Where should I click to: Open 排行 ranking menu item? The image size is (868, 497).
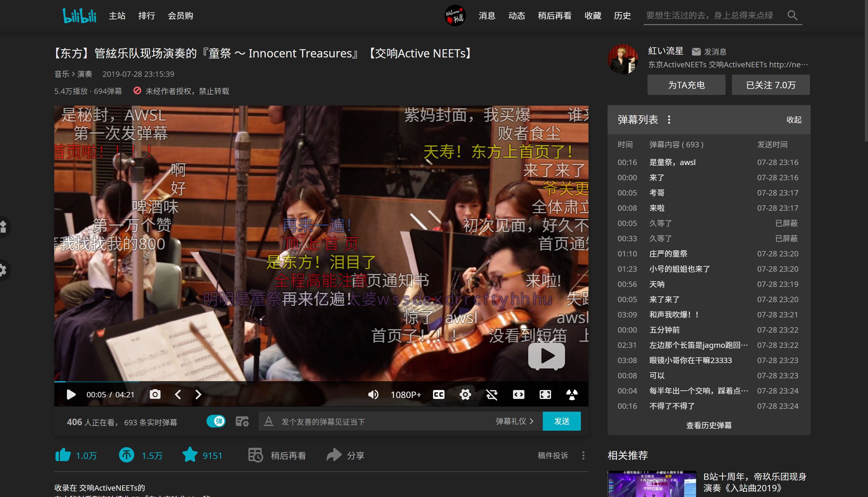pos(146,16)
